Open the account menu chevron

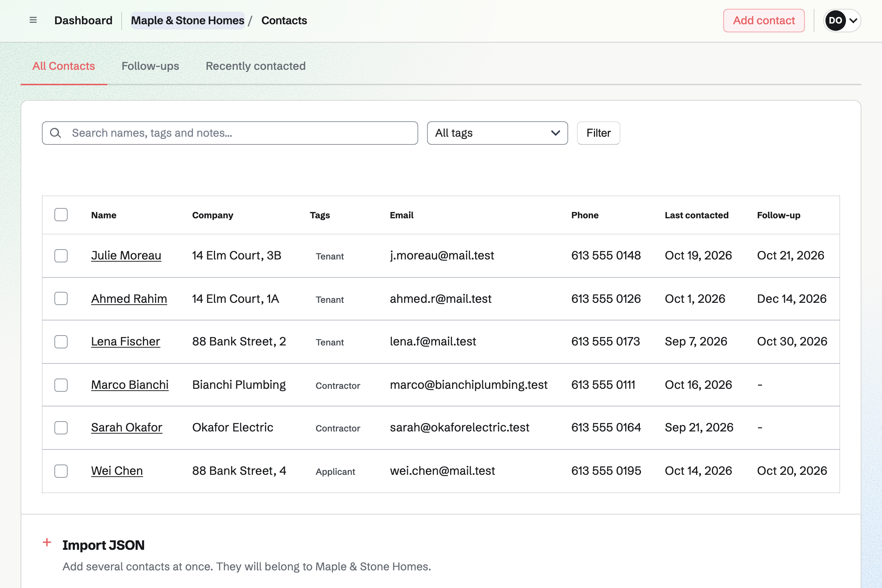pyautogui.click(x=853, y=21)
